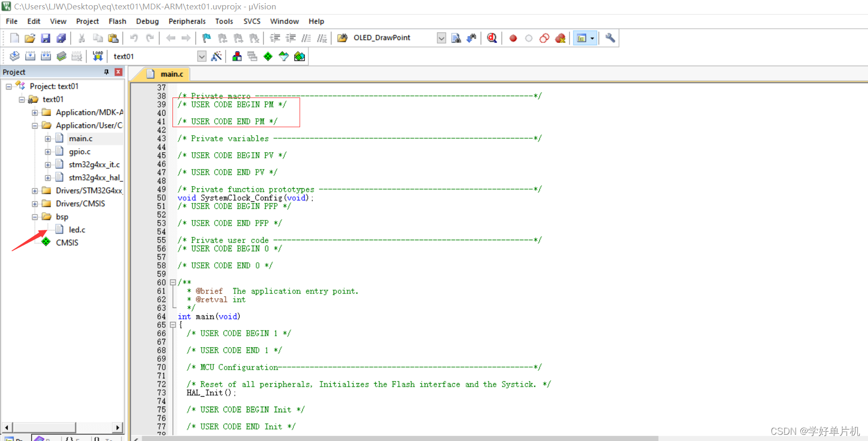Collapse Project: text01 root node

(9, 87)
